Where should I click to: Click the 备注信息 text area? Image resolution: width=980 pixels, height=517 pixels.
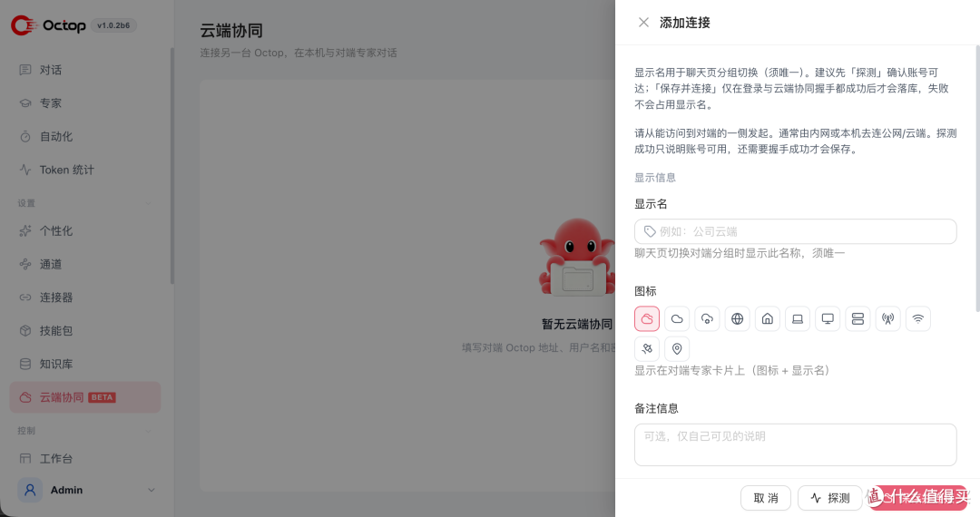click(795, 445)
